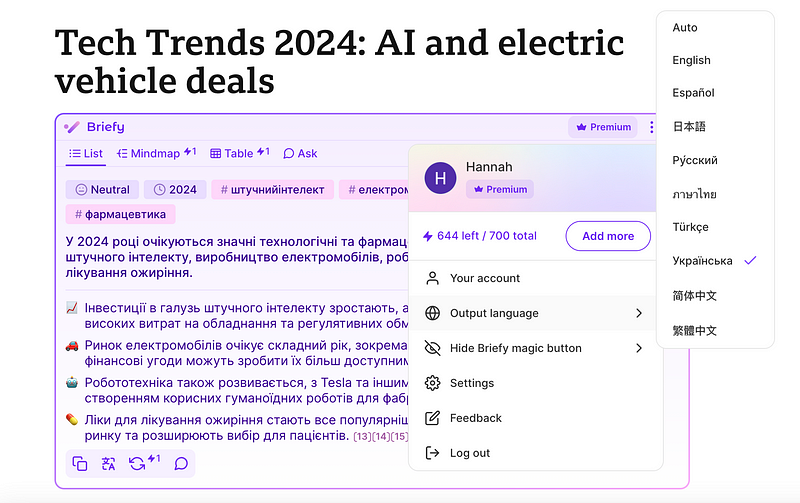Click Hannah's purple H avatar
Viewport: 800px width, 503px height.
[440, 178]
